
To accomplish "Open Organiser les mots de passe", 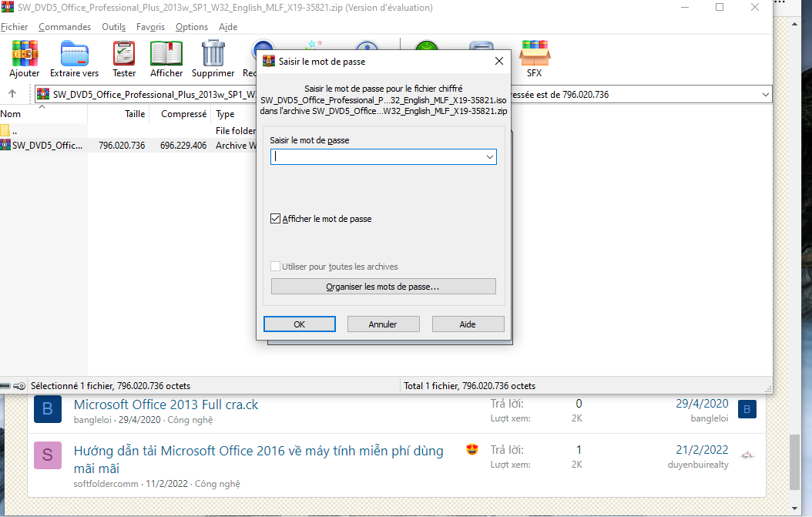I will [x=383, y=287].
